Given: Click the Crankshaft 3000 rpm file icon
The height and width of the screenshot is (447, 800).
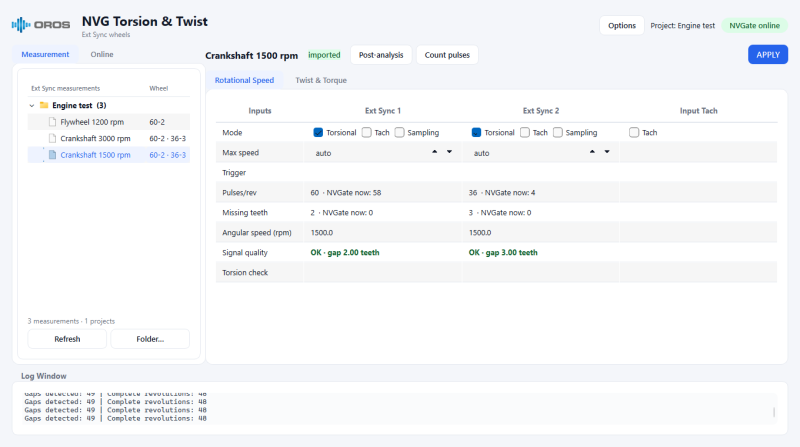Looking at the screenshot, I should 52,138.
